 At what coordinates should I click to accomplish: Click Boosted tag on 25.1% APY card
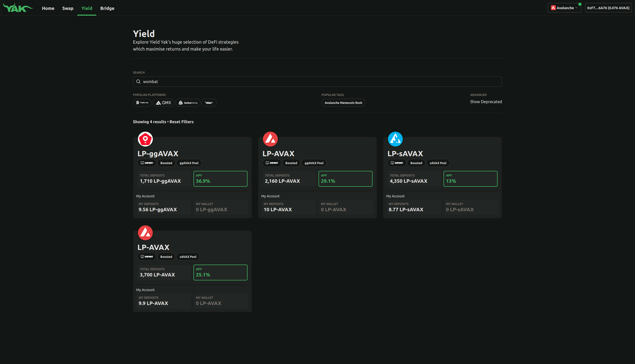[166, 257]
